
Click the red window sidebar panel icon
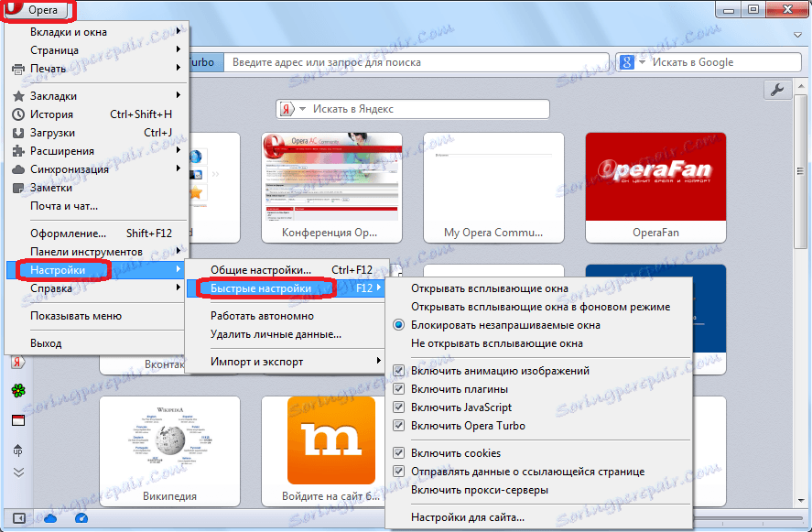(x=18, y=420)
